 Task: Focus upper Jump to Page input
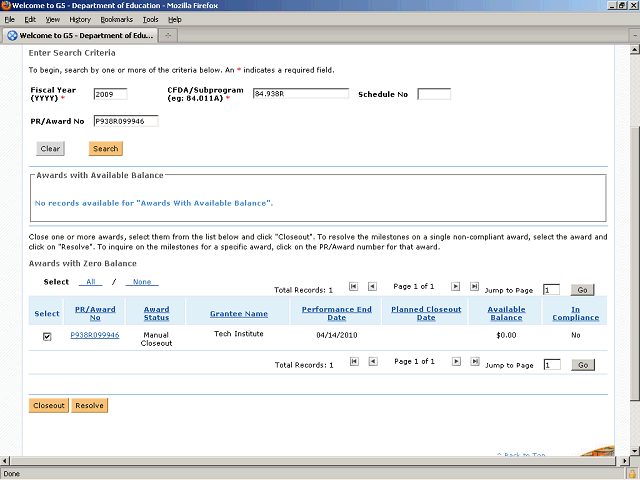[551, 290]
